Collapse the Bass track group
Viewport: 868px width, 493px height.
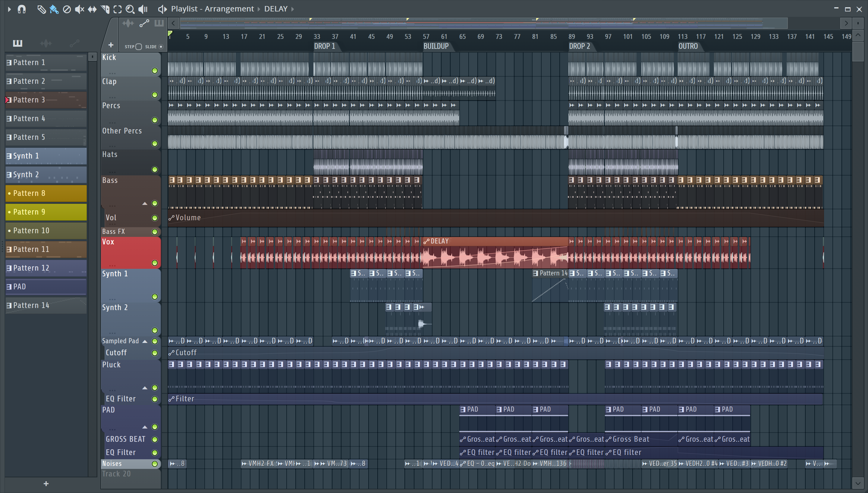pyautogui.click(x=145, y=203)
